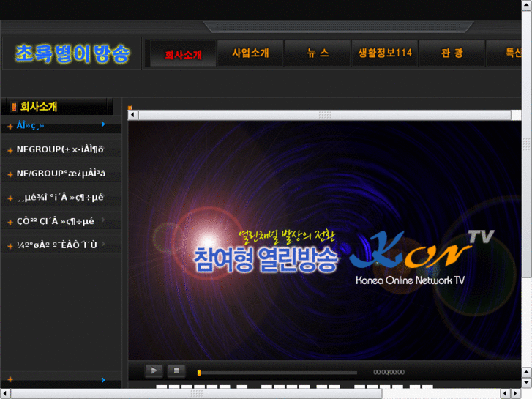Open sidebar item starting with NF/GROUP°
The height and width of the screenshot is (399, 532).
click(61, 174)
